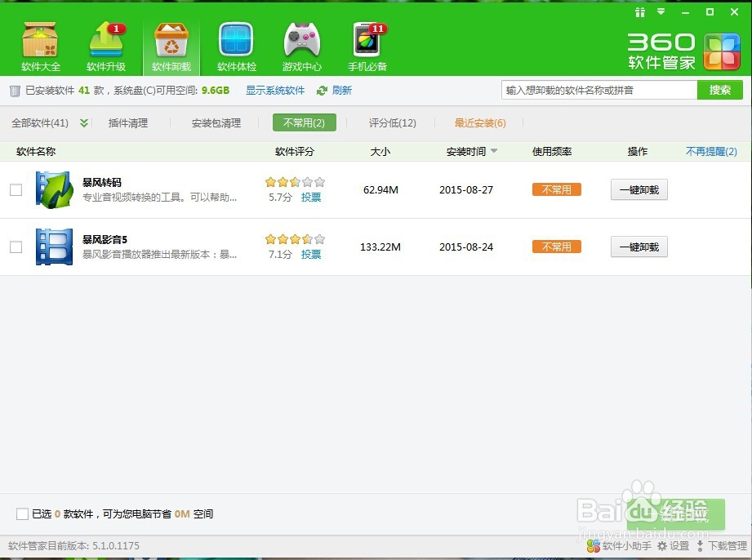Switch to the 安装包清理 tab
Viewport: 752px width, 560px height.
(x=216, y=123)
